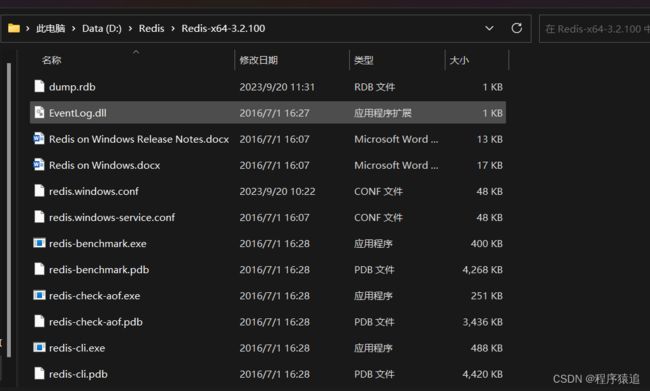This screenshot has height=391, width=650.
Task: Select the redis-check-aof.exe file name
Action: point(95,296)
